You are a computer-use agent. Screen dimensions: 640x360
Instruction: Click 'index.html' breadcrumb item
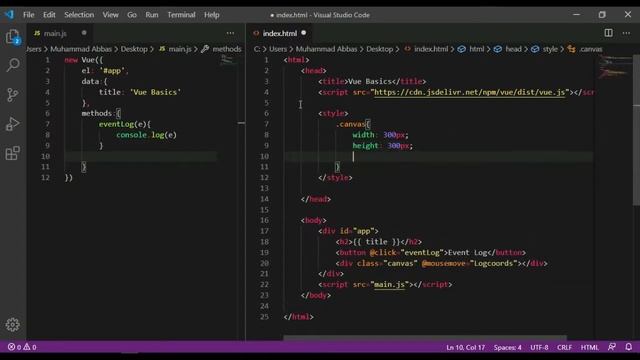[x=431, y=49]
